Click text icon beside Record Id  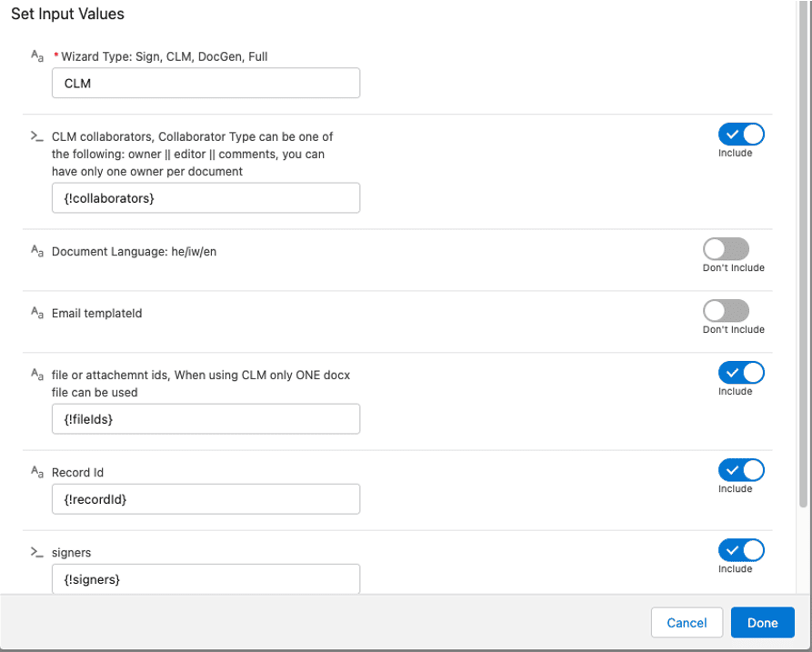pyautogui.click(x=37, y=473)
